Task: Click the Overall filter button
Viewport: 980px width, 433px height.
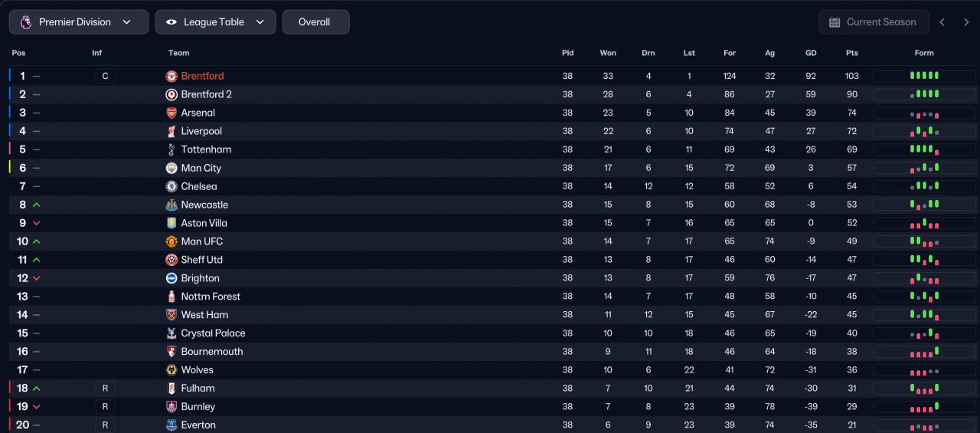Action: coord(315,22)
